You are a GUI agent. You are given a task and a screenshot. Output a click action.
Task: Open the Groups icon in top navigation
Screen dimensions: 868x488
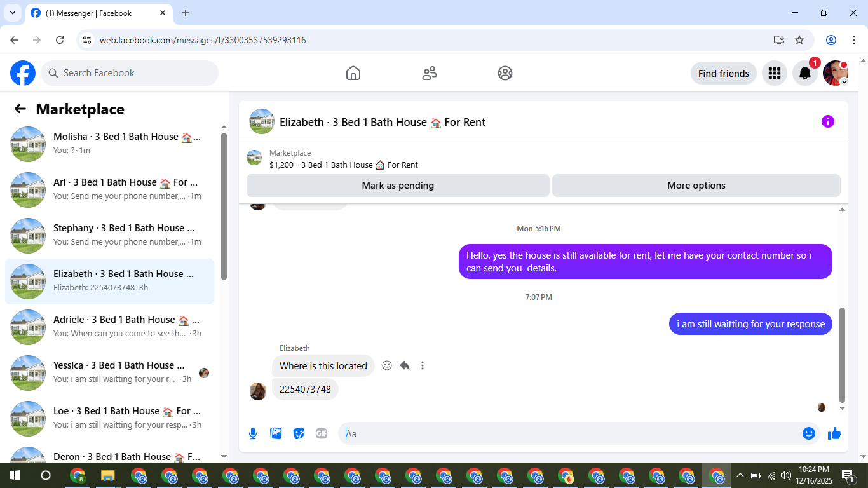click(505, 73)
